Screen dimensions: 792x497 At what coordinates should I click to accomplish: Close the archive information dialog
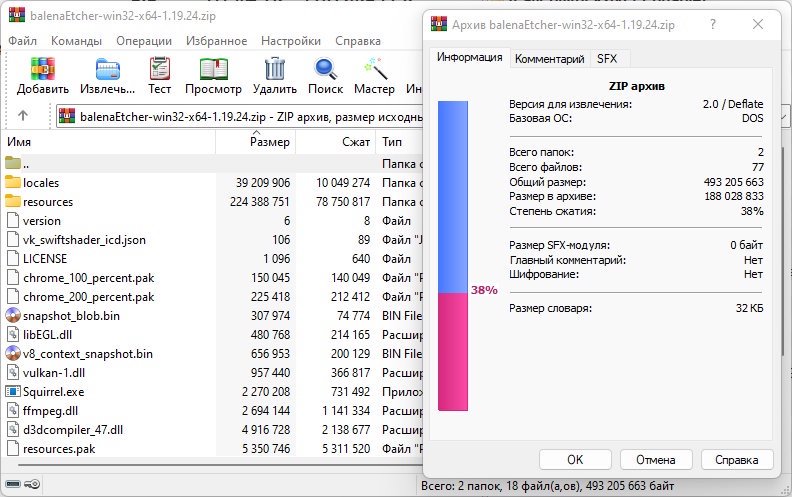tap(758, 24)
